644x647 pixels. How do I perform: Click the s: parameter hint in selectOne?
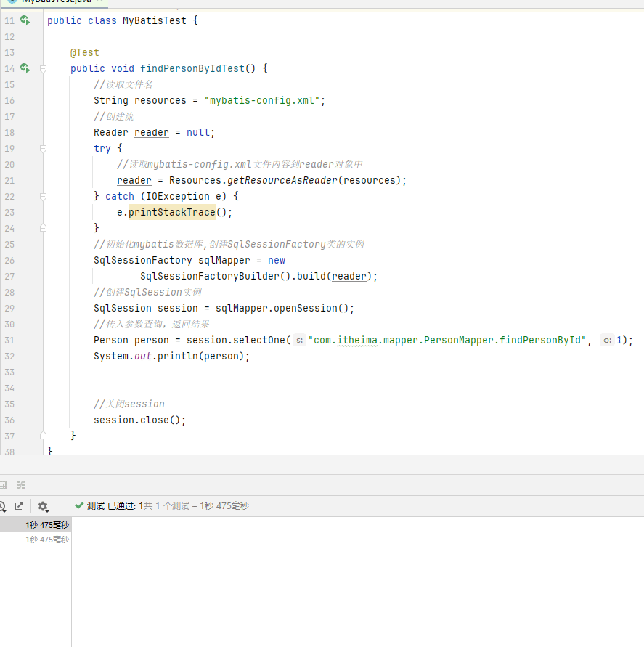[299, 340]
